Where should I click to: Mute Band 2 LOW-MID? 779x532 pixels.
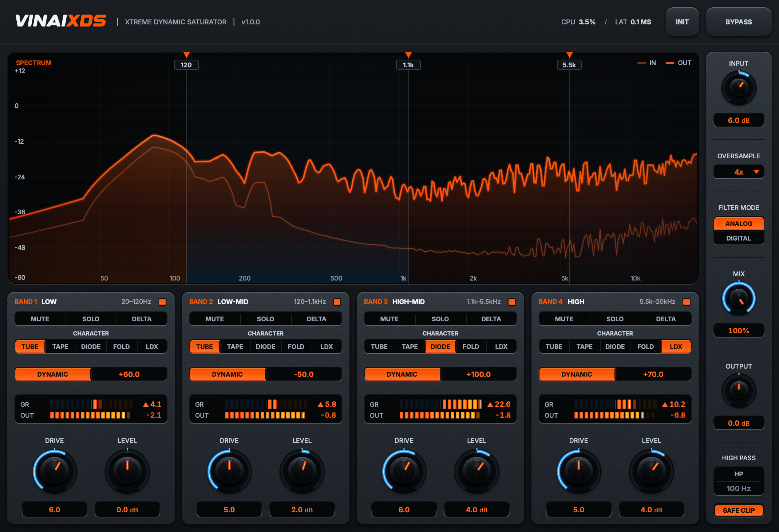[215, 319]
